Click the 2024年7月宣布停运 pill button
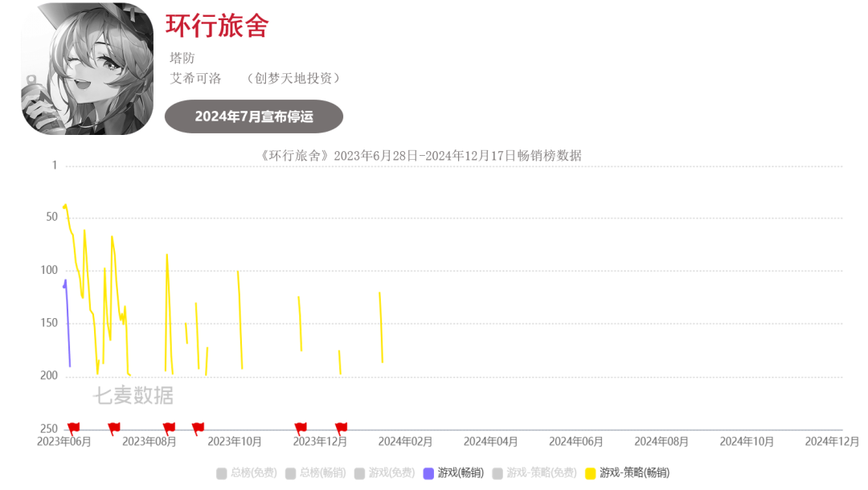The width and height of the screenshot is (868, 490). tap(254, 116)
